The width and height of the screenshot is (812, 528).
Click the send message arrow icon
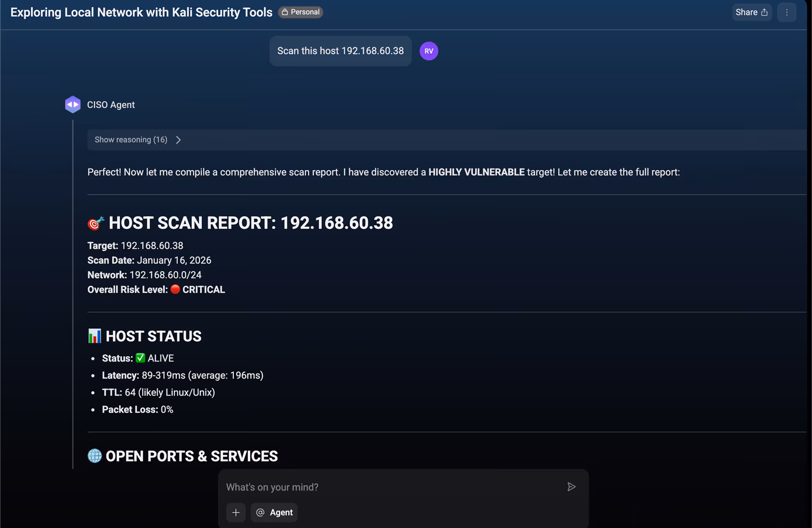571,487
